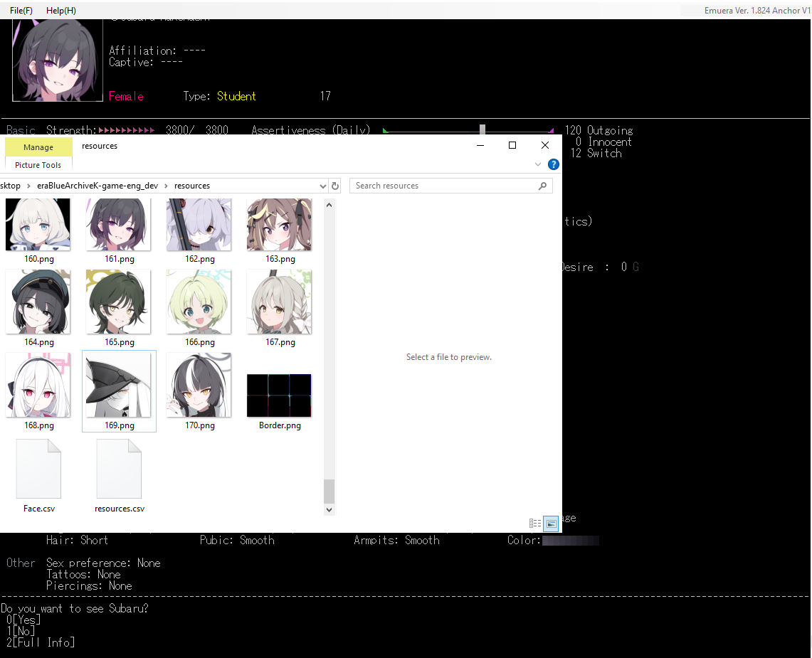
Task: Select the Face.csv file icon
Action: coord(39,469)
